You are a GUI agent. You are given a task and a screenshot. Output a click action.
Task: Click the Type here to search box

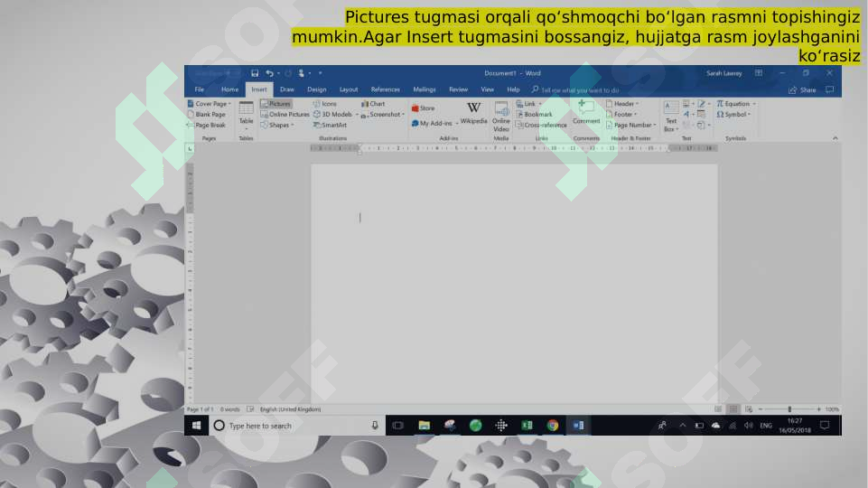297,426
